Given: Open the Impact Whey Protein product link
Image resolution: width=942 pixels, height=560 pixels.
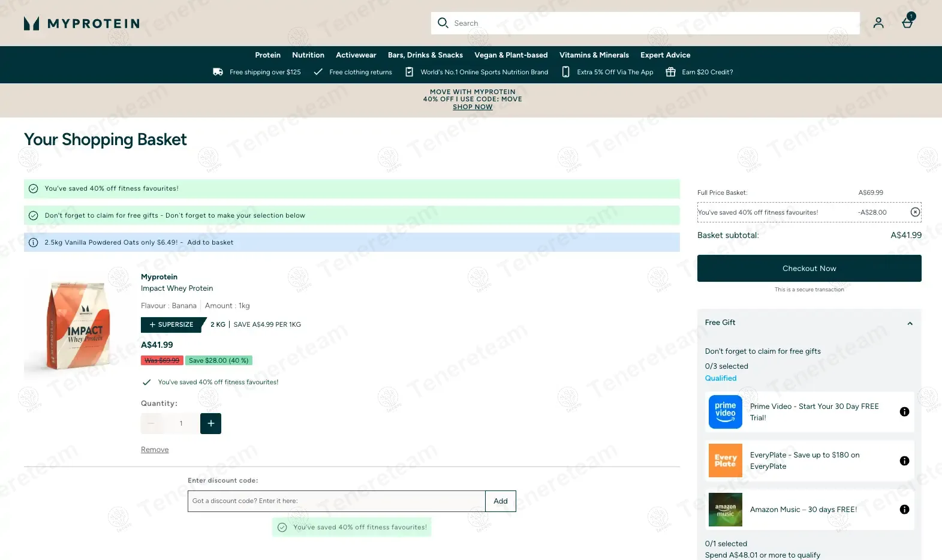Looking at the screenshot, I should tap(177, 288).
